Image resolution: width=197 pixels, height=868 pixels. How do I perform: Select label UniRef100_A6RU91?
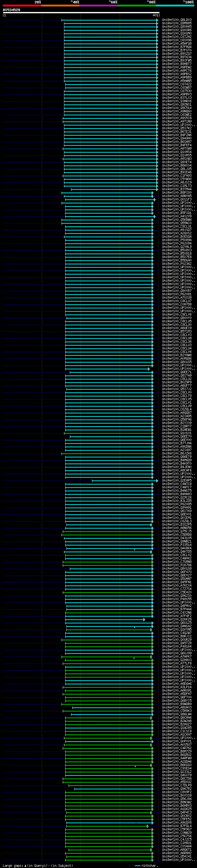click(177, 691)
